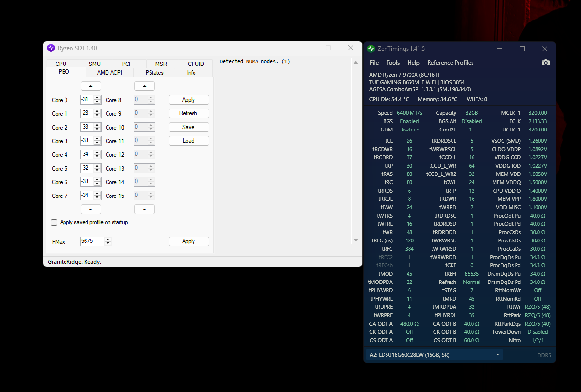Click the Core 0 offset value field
Image resolution: width=581 pixels, height=392 pixels.
point(86,100)
